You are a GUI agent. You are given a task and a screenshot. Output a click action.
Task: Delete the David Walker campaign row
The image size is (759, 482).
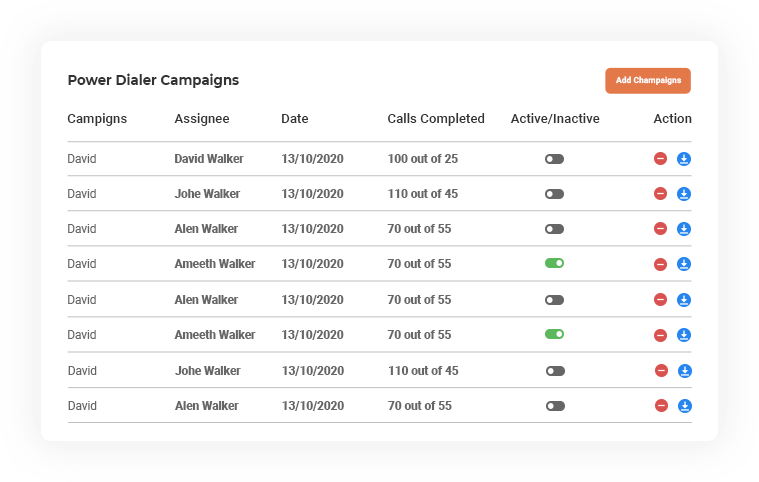click(660, 158)
